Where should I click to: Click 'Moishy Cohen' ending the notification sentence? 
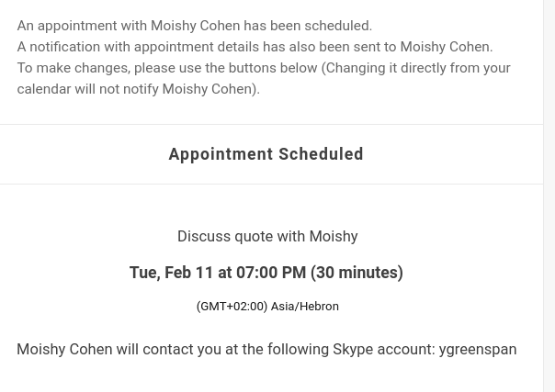pos(445,47)
